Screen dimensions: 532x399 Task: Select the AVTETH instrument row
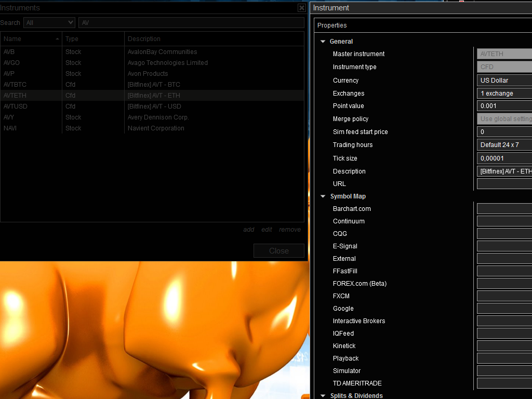[152, 96]
